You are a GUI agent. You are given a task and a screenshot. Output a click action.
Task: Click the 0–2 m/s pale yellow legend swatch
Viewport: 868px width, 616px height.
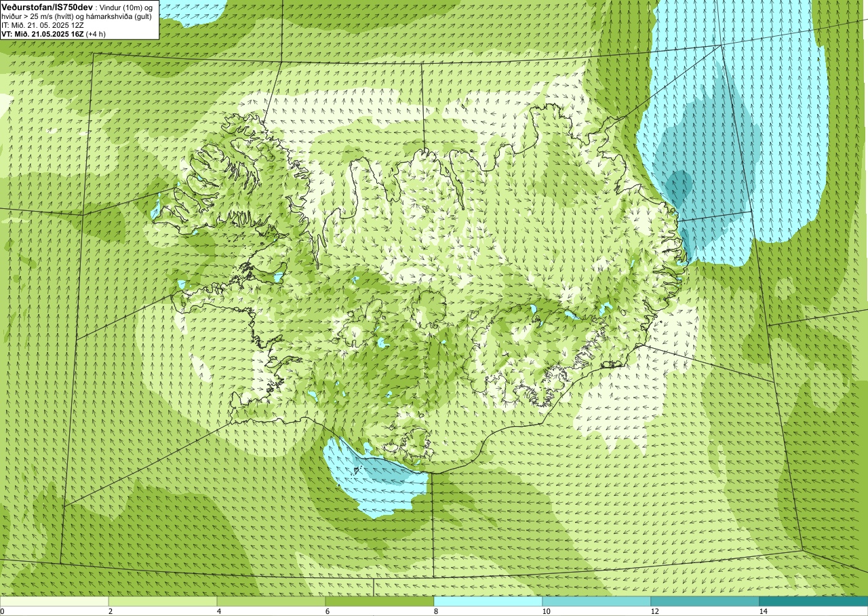(x=54, y=601)
